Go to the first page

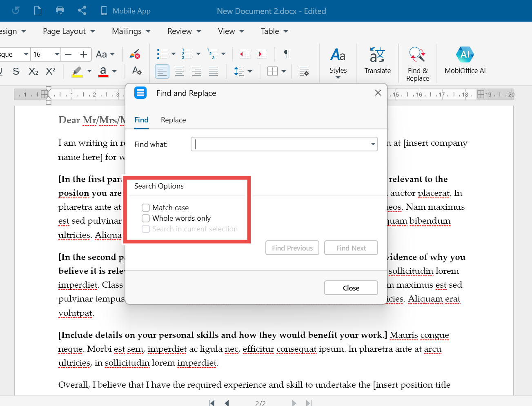click(x=211, y=403)
